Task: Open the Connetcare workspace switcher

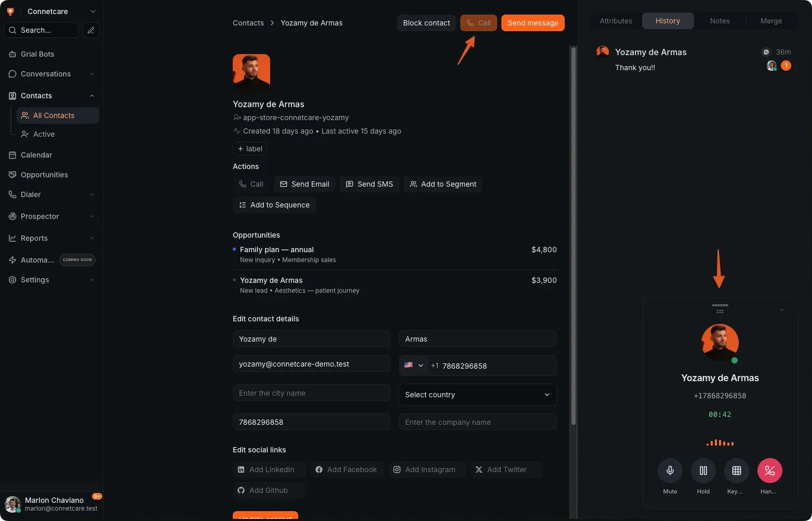Action: pyautogui.click(x=51, y=11)
